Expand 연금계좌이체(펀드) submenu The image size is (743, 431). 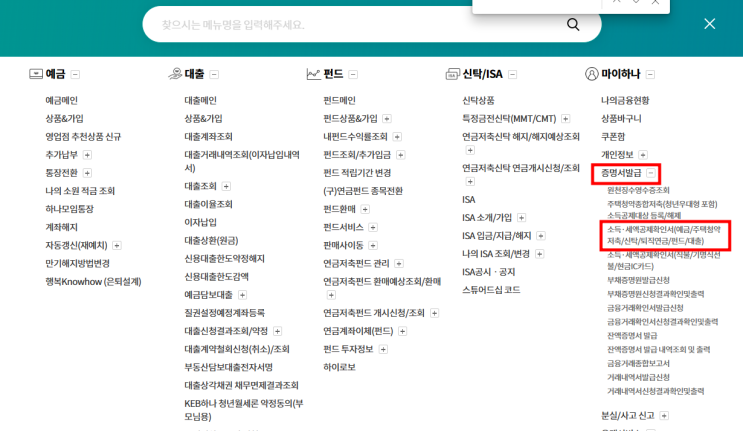(402, 331)
